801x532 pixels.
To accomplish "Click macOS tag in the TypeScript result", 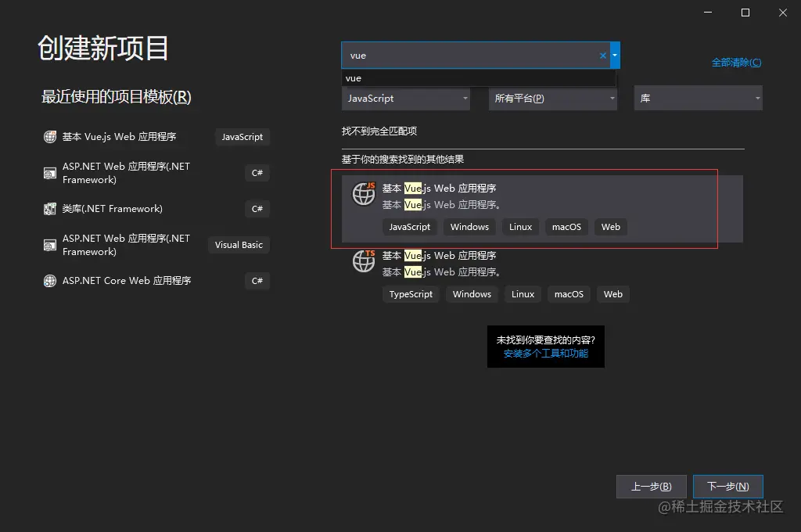I will point(569,294).
